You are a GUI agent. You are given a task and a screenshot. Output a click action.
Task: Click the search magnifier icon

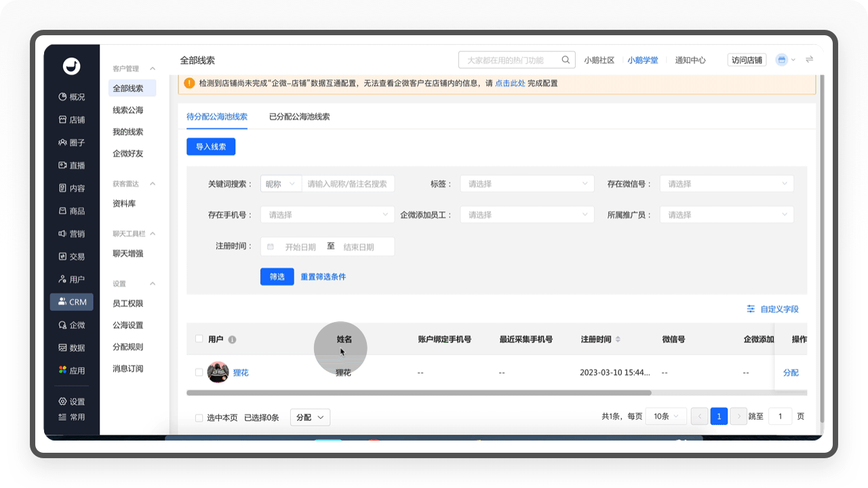[x=566, y=60]
